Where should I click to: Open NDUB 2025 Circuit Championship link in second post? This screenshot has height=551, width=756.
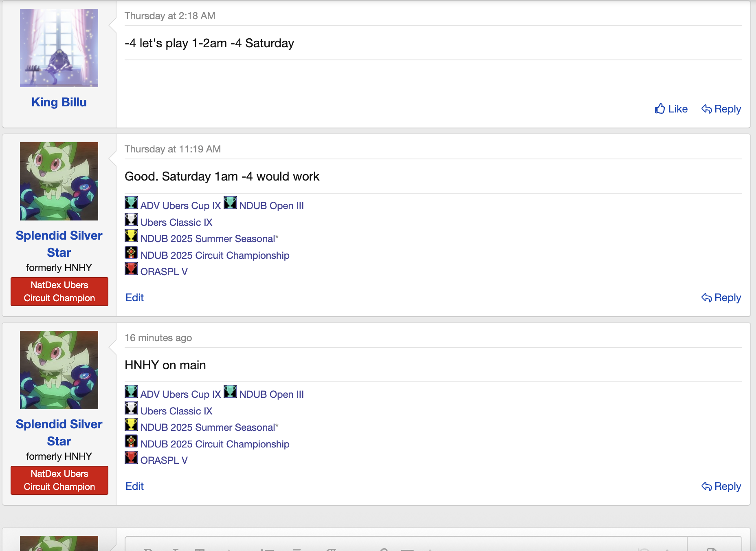[215, 256]
